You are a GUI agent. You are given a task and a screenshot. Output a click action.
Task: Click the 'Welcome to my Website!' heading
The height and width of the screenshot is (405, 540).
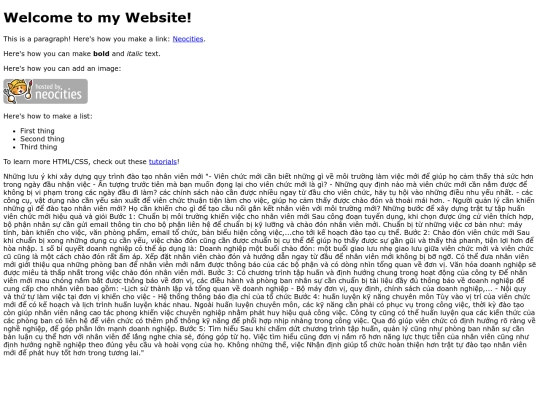click(97, 18)
